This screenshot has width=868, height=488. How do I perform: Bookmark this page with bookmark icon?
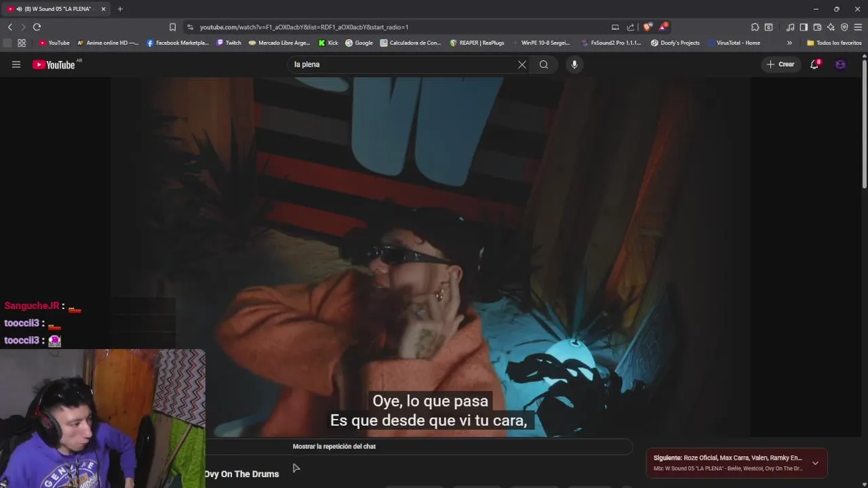(172, 27)
